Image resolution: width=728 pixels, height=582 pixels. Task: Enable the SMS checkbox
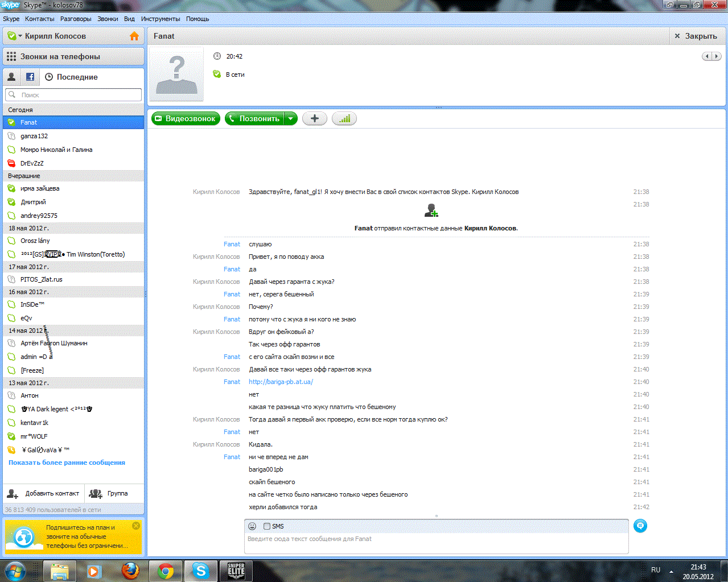click(267, 526)
